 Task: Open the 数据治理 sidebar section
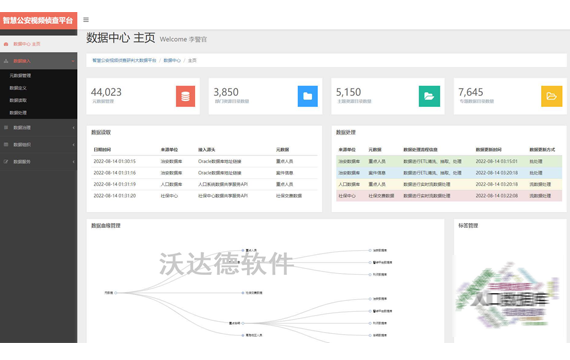tap(39, 128)
